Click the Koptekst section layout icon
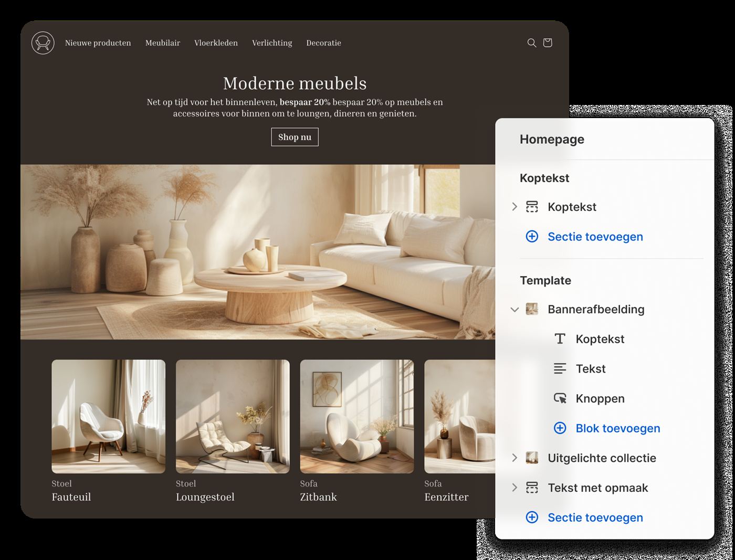The width and height of the screenshot is (735, 560). pos(532,207)
